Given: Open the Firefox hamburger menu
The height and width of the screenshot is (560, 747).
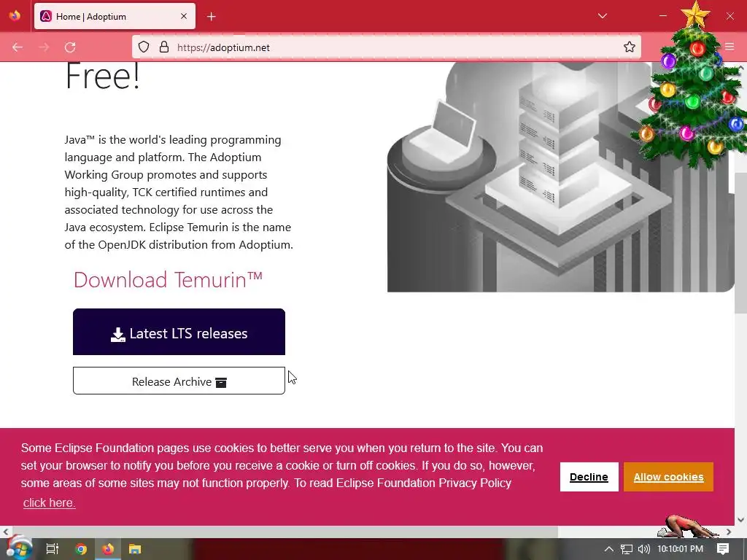Looking at the screenshot, I should click(x=729, y=46).
